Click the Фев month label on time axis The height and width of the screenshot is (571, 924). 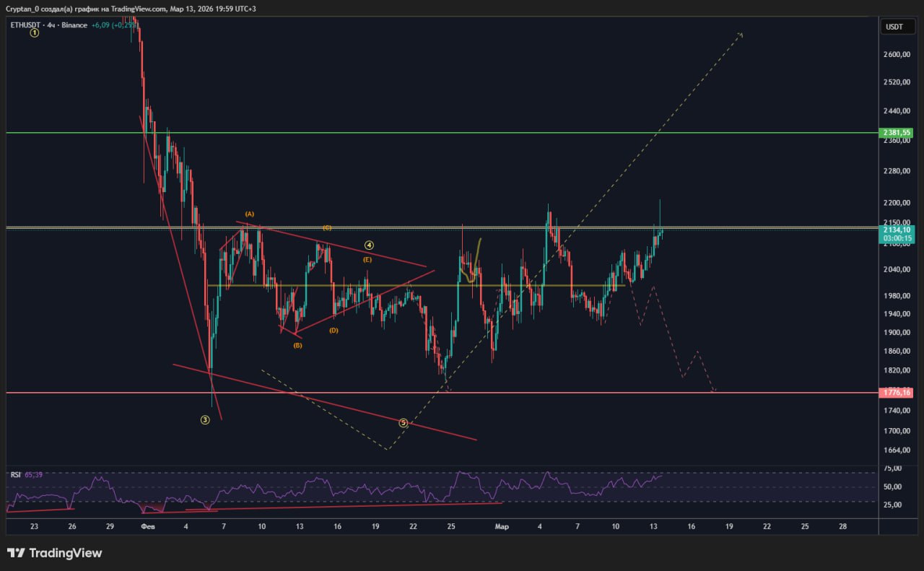point(147,527)
